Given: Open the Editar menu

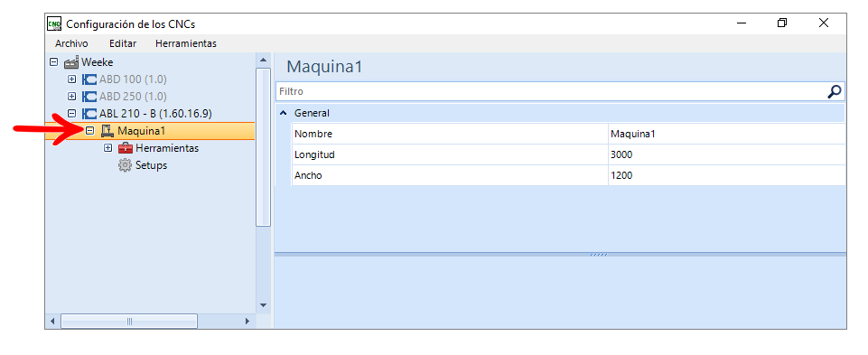Looking at the screenshot, I should [123, 43].
